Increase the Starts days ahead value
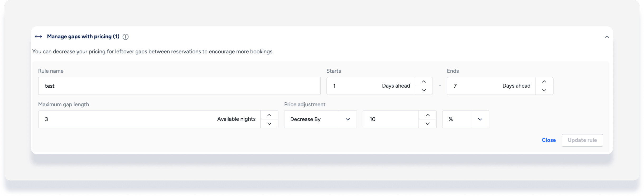 coord(424,82)
